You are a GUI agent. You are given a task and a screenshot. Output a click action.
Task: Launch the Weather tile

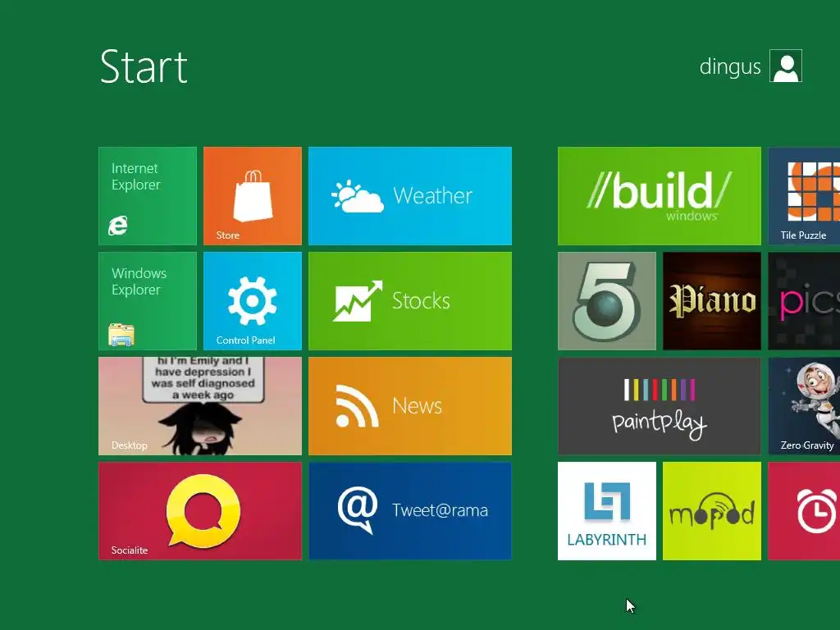[x=410, y=196]
